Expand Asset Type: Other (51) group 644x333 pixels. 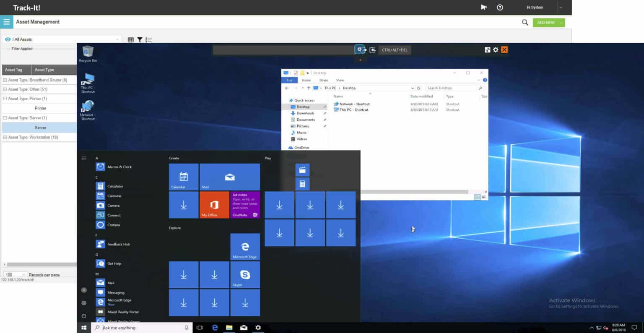[x=5, y=89]
